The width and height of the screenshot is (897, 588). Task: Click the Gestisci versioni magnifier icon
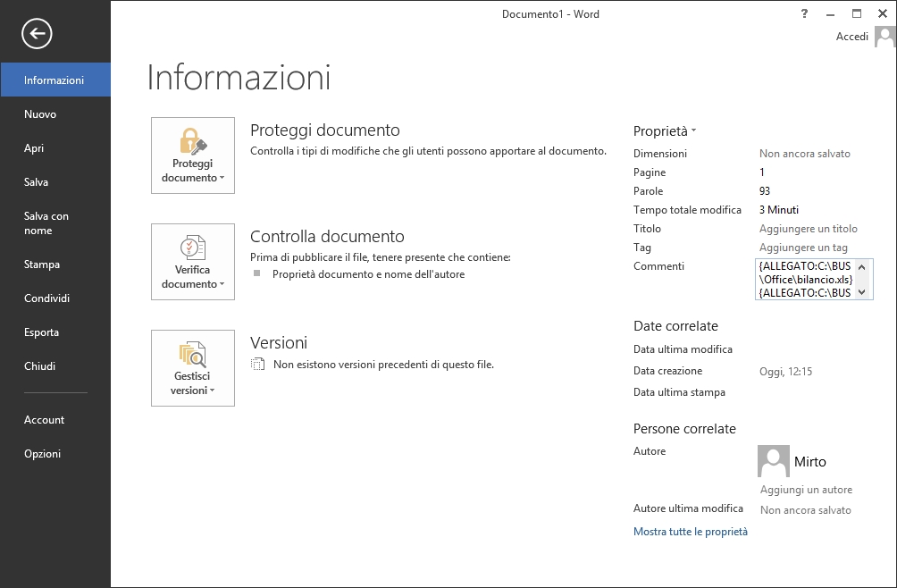(x=192, y=354)
